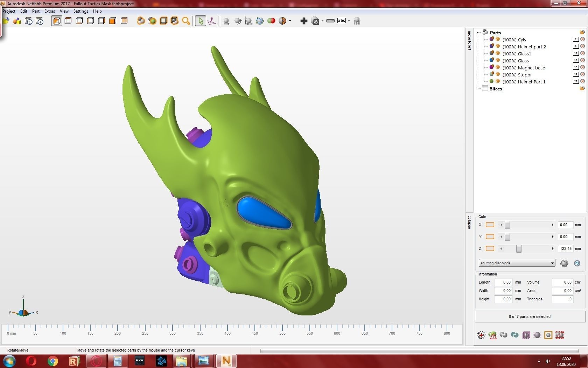The image size is (588, 368).
Task: Open the Slices folder icon
Action: pos(582,88)
